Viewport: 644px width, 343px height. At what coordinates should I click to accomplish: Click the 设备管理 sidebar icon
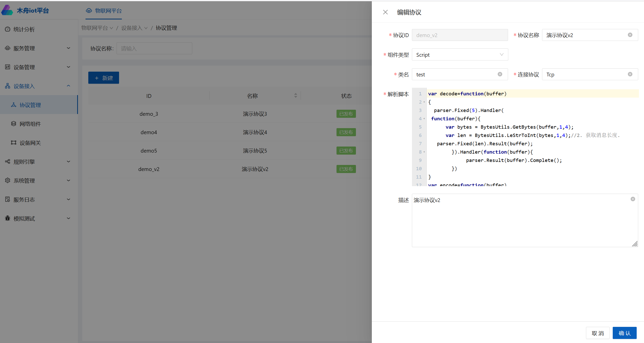point(8,67)
